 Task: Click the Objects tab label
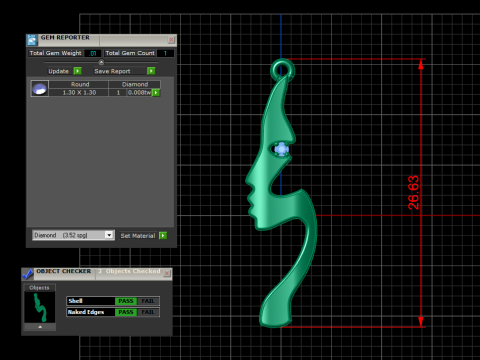tap(39, 288)
